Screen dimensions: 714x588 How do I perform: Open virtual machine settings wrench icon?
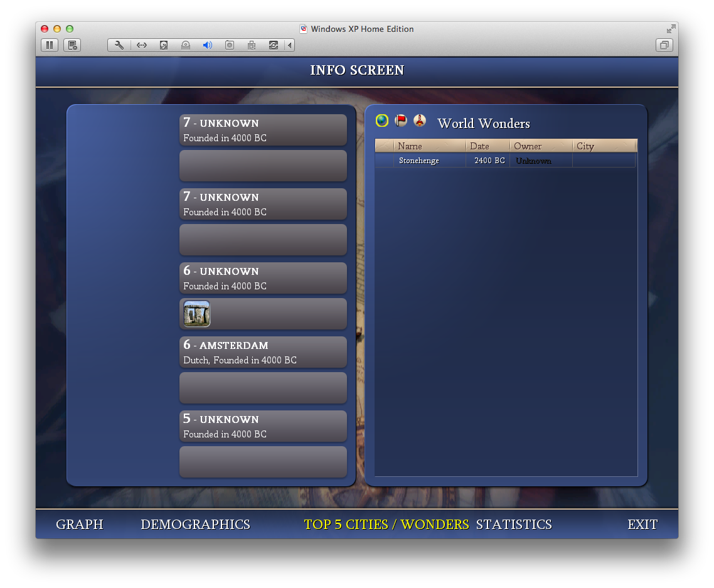(119, 45)
